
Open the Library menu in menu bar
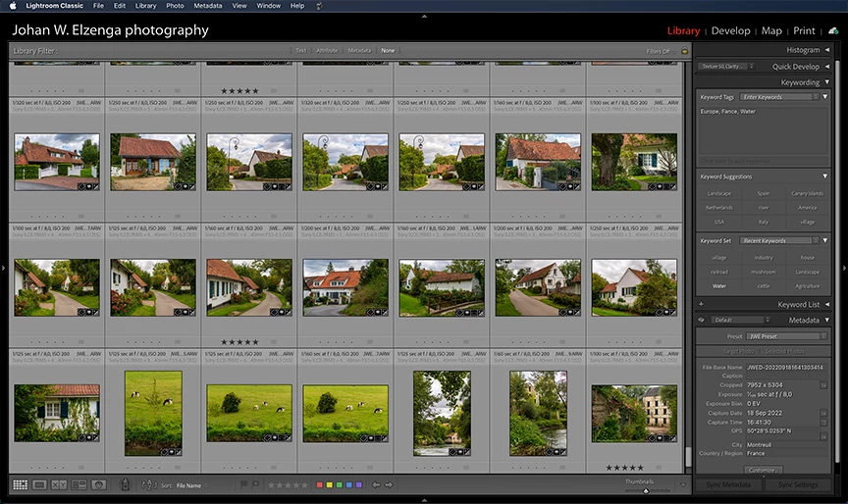[x=145, y=6]
